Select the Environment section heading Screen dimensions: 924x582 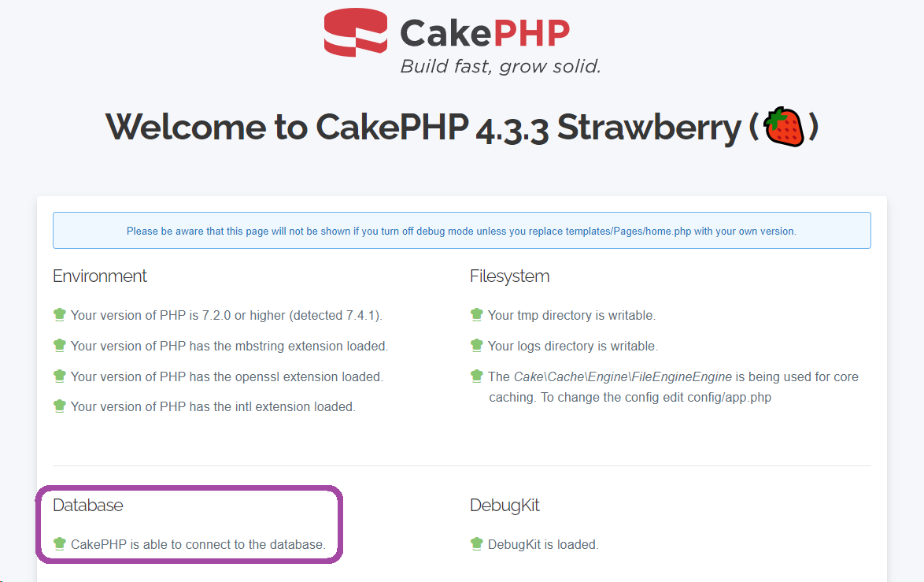tap(100, 276)
